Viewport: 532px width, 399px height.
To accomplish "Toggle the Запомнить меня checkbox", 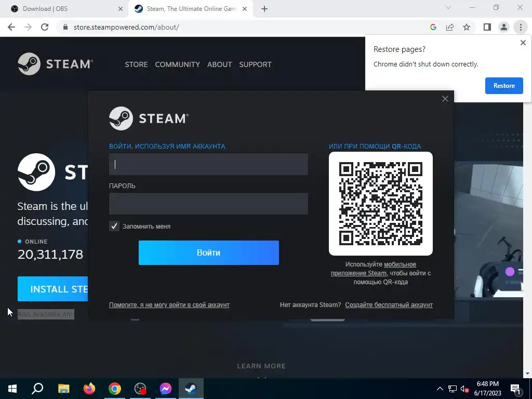I will 114,226.
